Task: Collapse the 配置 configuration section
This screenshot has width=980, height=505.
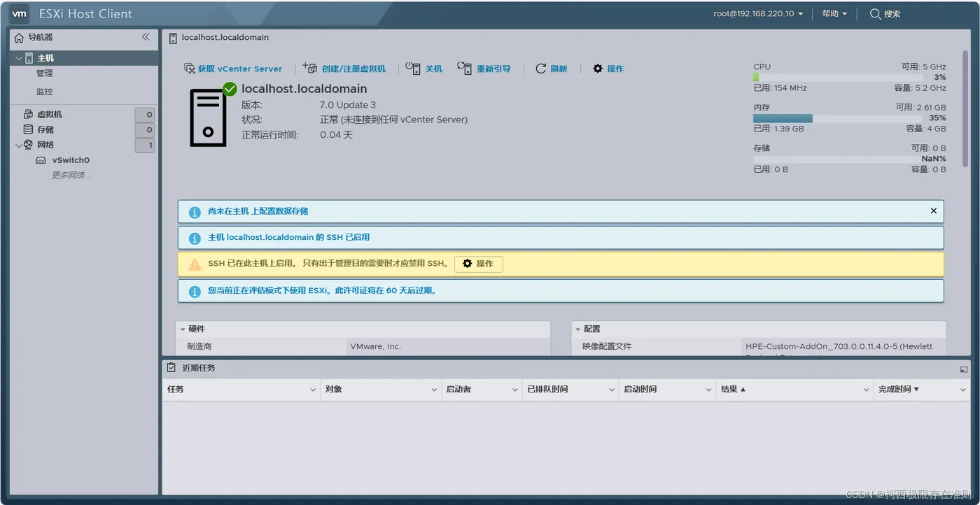Action: 578,329
